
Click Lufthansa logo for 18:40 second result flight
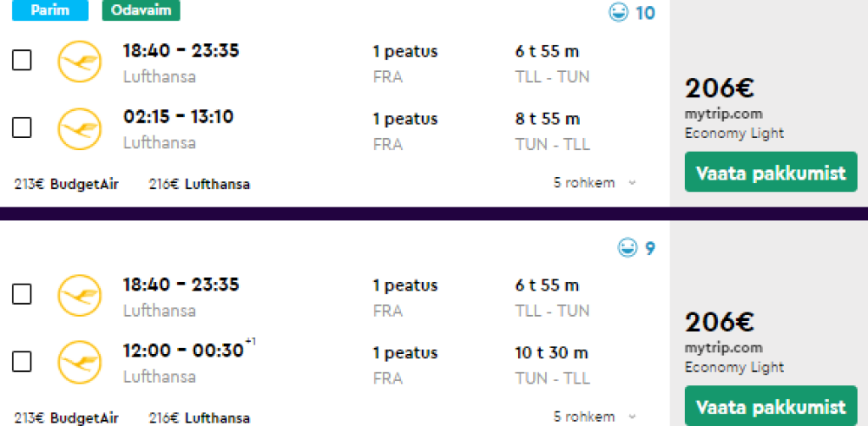pos(79,295)
